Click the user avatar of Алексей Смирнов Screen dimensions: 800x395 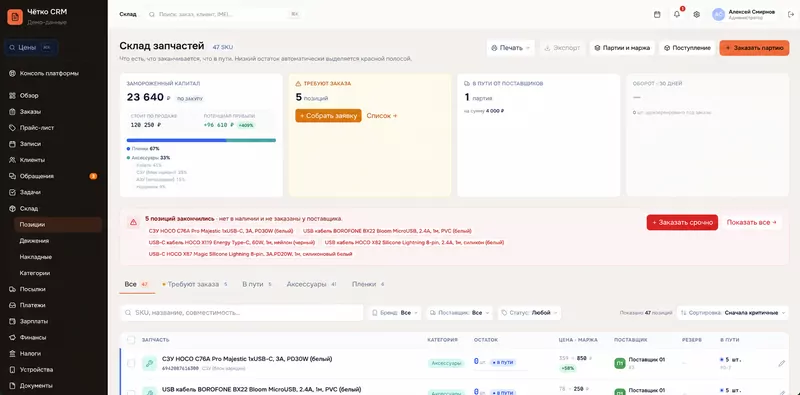(718, 14)
